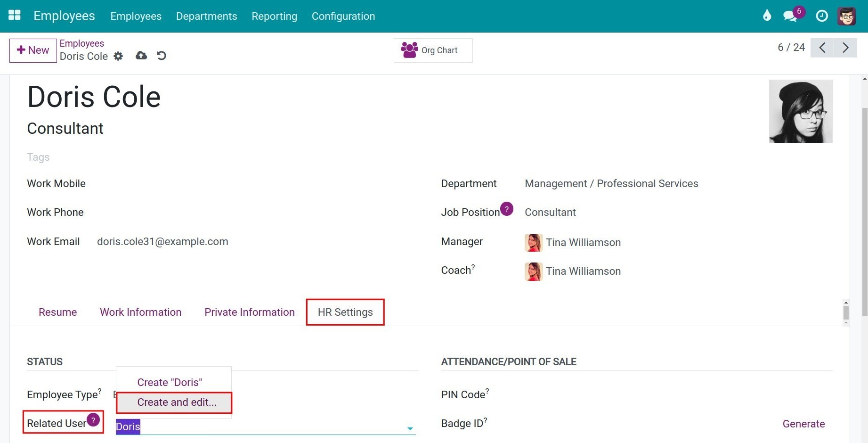Click the Job Position Consultant value
The width and height of the screenshot is (868, 443).
[550, 212]
